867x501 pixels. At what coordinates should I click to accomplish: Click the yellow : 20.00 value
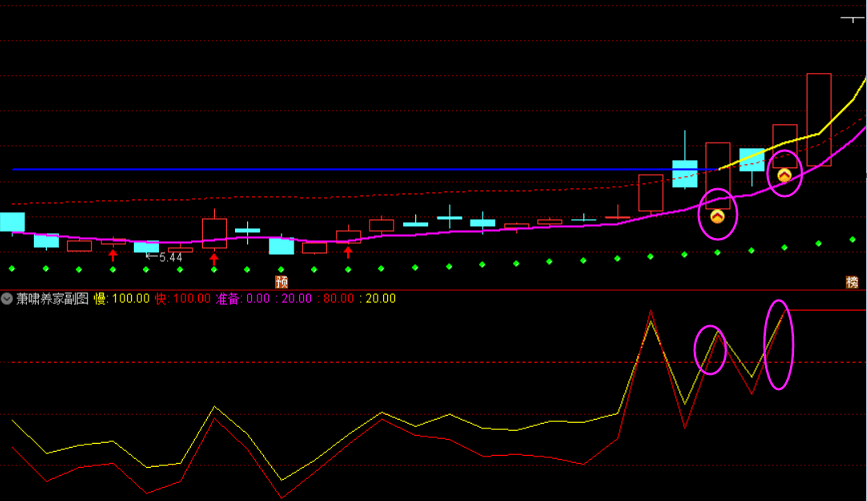coord(378,299)
